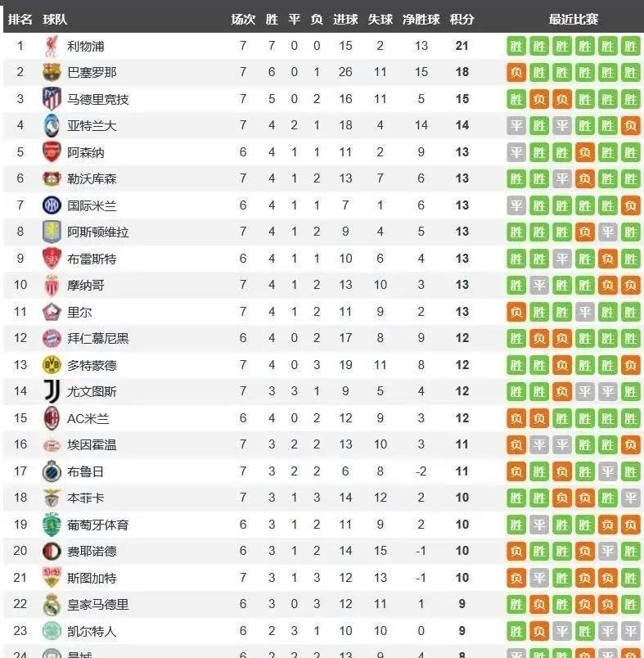Image resolution: width=644 pixels, height=658 pixels.
Task: Click Atalanta's first gray 平 result badge
Action: [516, 125]
